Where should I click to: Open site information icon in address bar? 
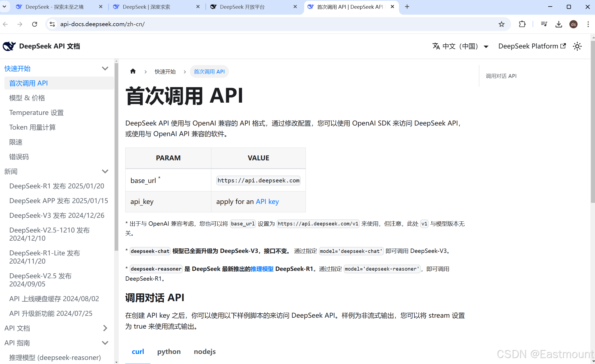click(52, 24)
